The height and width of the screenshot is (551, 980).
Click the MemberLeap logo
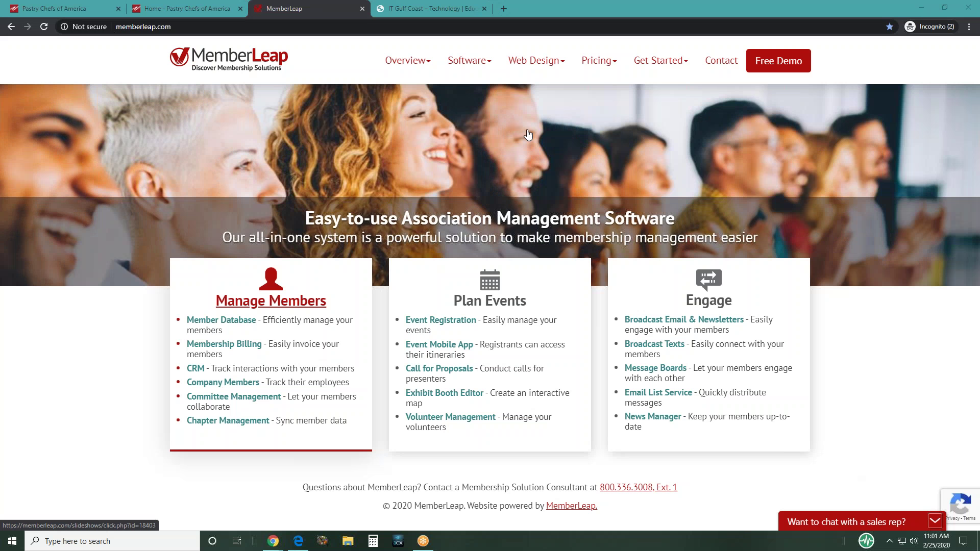coord(229,60)
